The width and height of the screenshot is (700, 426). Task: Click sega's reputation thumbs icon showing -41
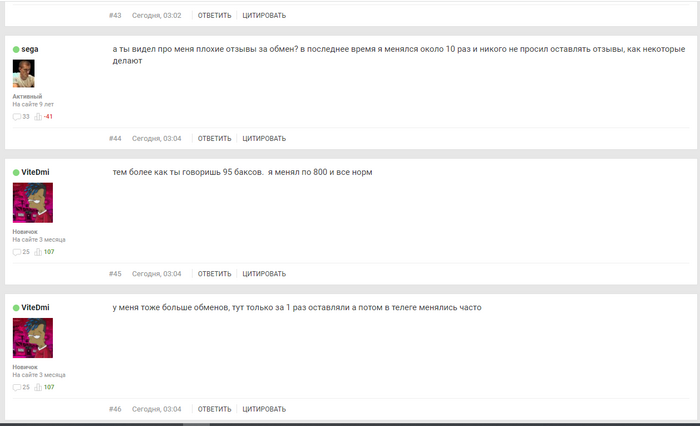coord(38,117)
